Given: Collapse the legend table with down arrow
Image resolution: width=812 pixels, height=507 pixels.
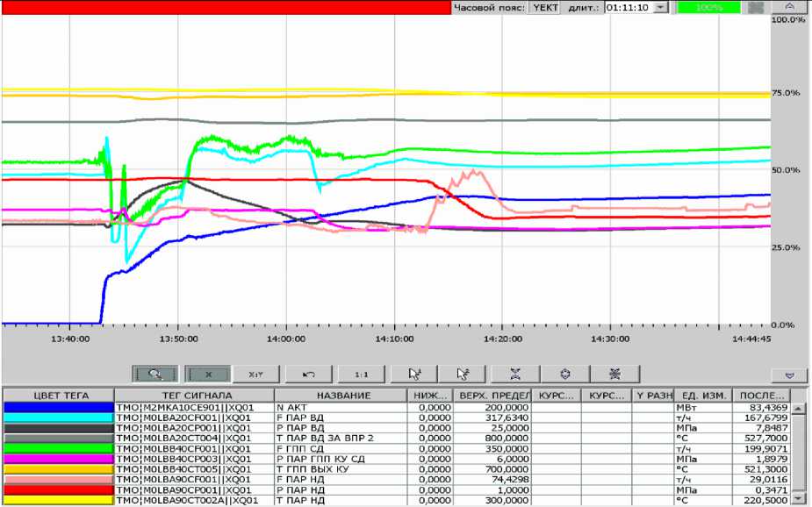Looking at the screenshot, I should 789,375.
